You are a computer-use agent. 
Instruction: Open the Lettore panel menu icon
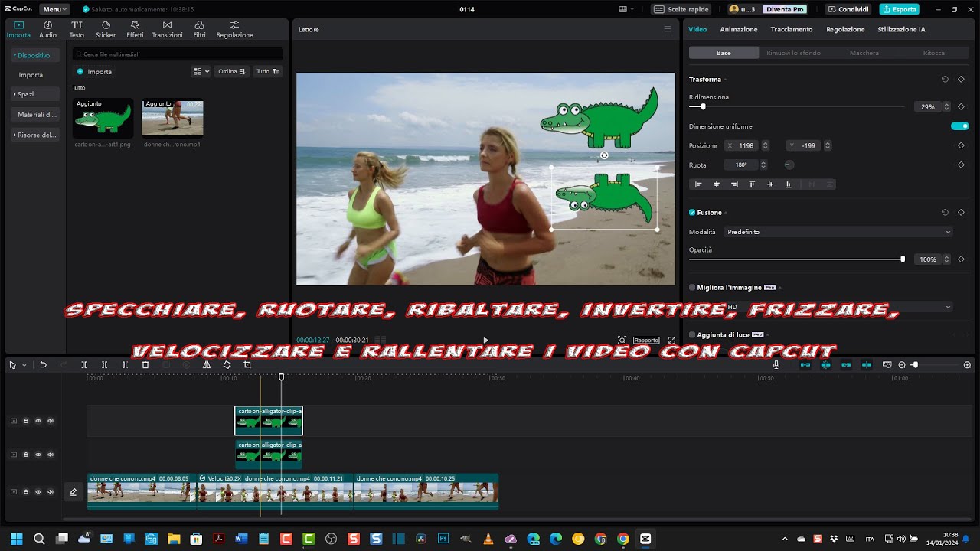click(667, 29)
